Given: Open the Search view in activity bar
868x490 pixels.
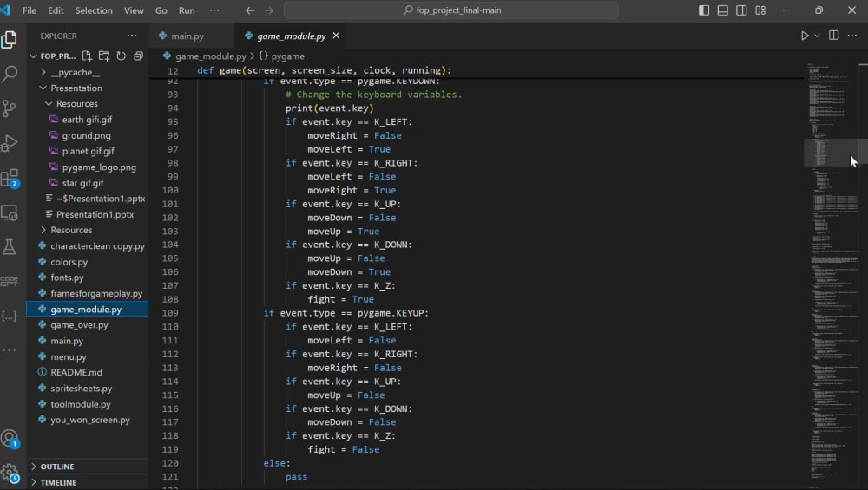Looking at the screenshot, I should pos(10,74).
